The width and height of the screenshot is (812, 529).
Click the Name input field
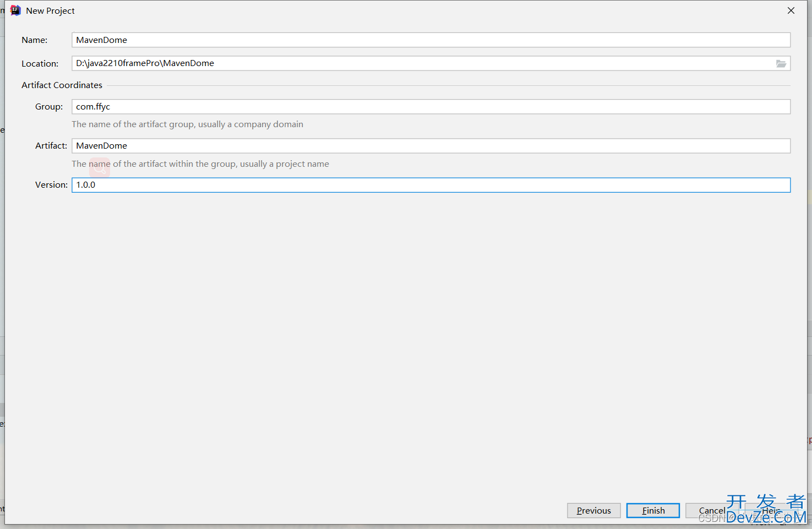coord(430,40)
